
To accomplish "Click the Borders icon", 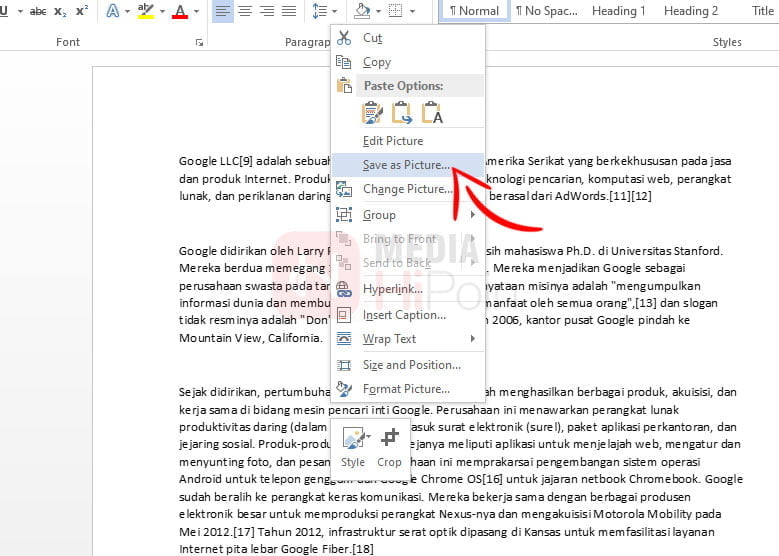I will (395, 11).
